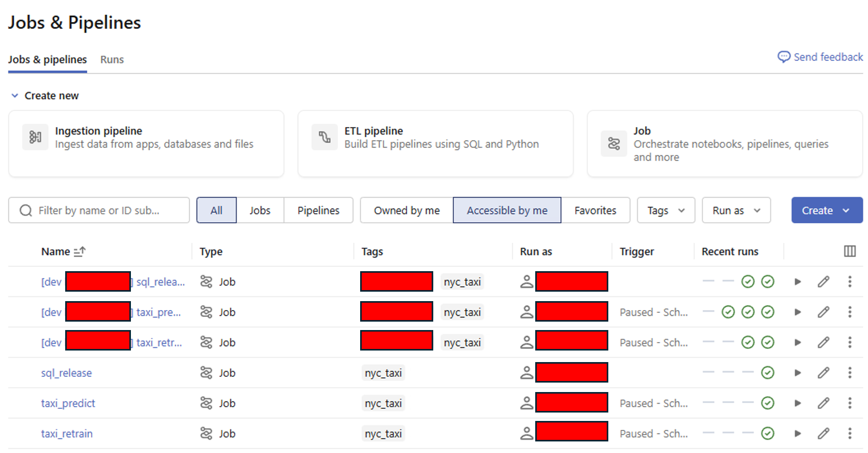Edit the sql_release job

[823, 373]
